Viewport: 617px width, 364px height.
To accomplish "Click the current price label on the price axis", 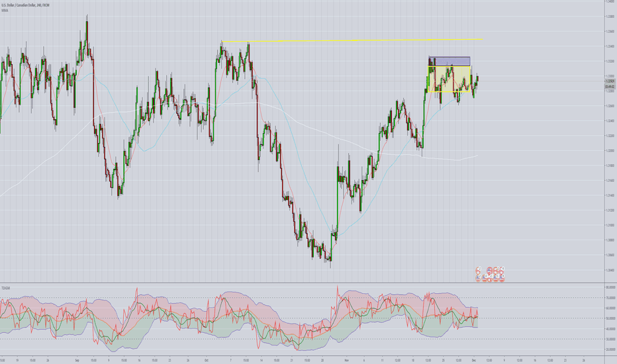I will pyautogui.click(x=610, y=81).
